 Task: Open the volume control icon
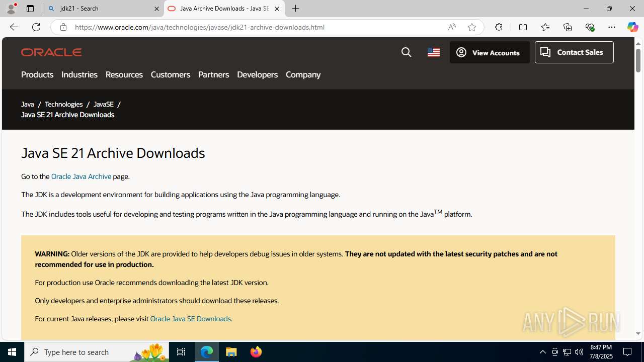click(x=579, y=352)
